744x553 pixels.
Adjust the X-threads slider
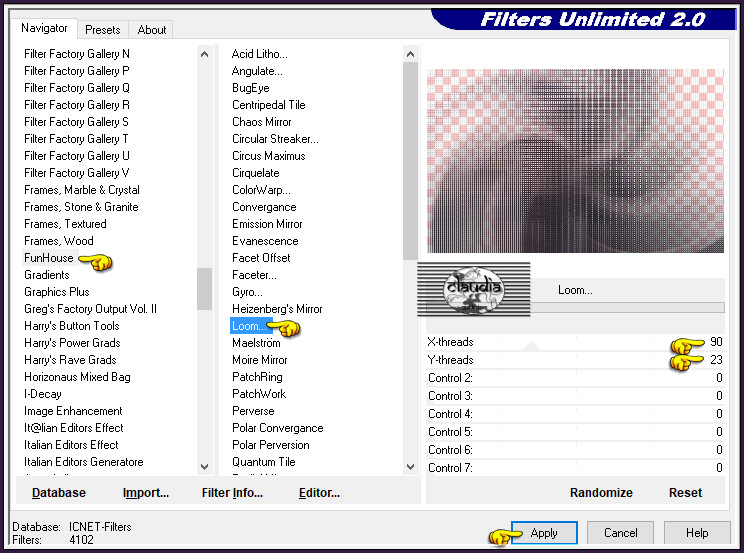tap(575, 342)
